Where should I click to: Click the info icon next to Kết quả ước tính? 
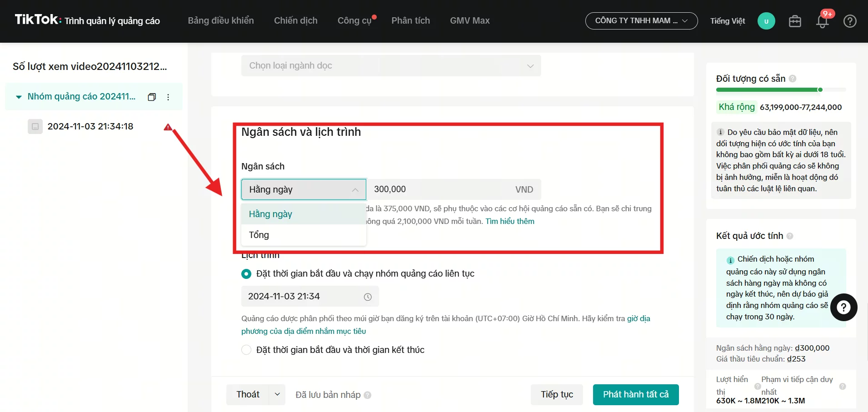tap(790, 236)
